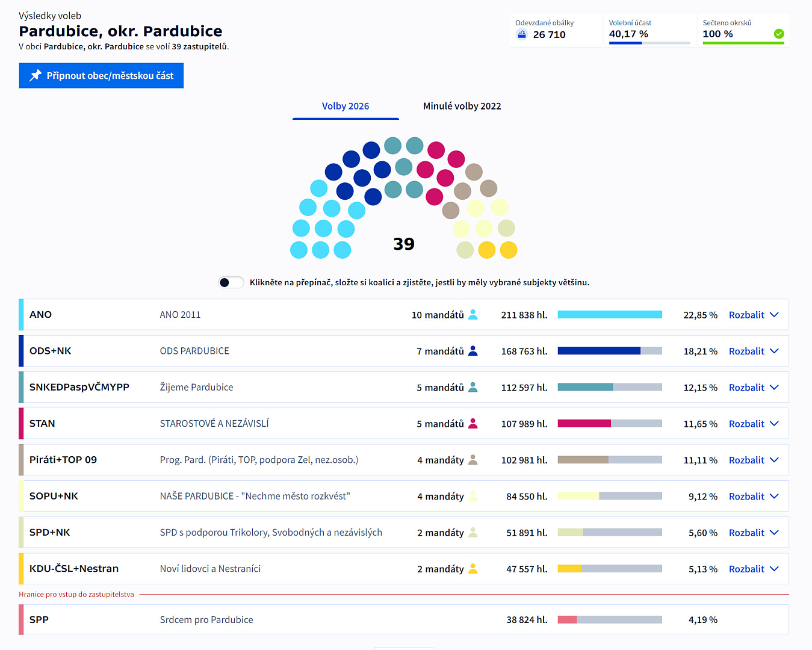This screenshot has width=812, height=650.
Task: Click the 22,85 % percentage
Action: click(700, 315)
